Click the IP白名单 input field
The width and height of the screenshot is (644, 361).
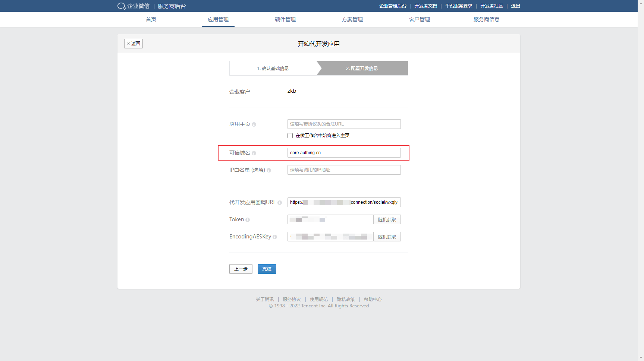tap(344, 170)
